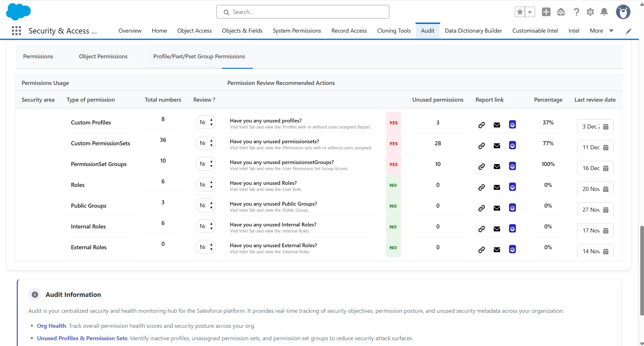Click the NO badge for External Roles

click(x=393, y=247)
